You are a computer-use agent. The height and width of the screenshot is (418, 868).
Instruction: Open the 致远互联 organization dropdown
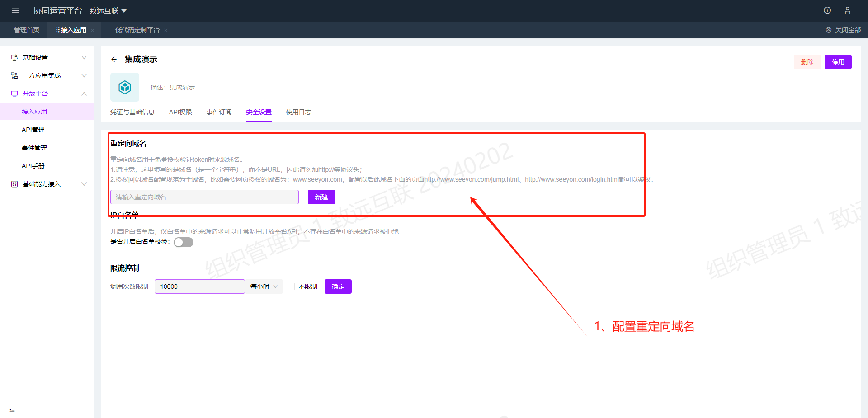108,11
